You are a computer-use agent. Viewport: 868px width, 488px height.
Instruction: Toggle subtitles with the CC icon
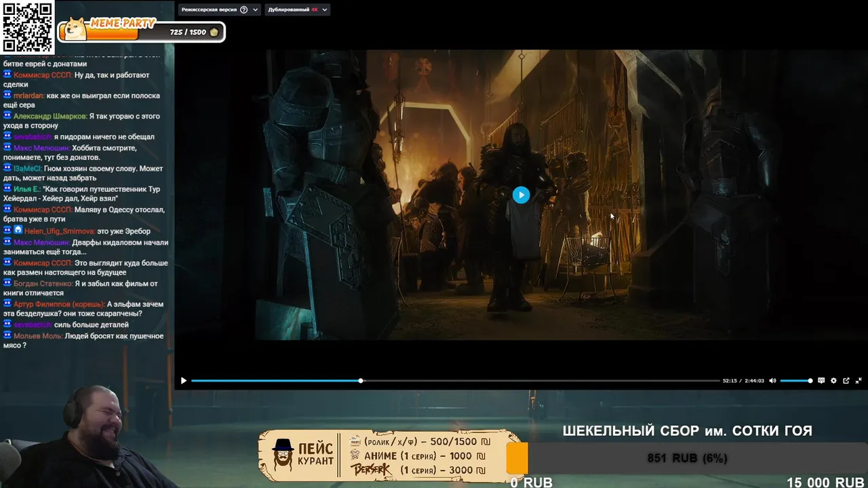pyautogui.click(x=821, y=381)
